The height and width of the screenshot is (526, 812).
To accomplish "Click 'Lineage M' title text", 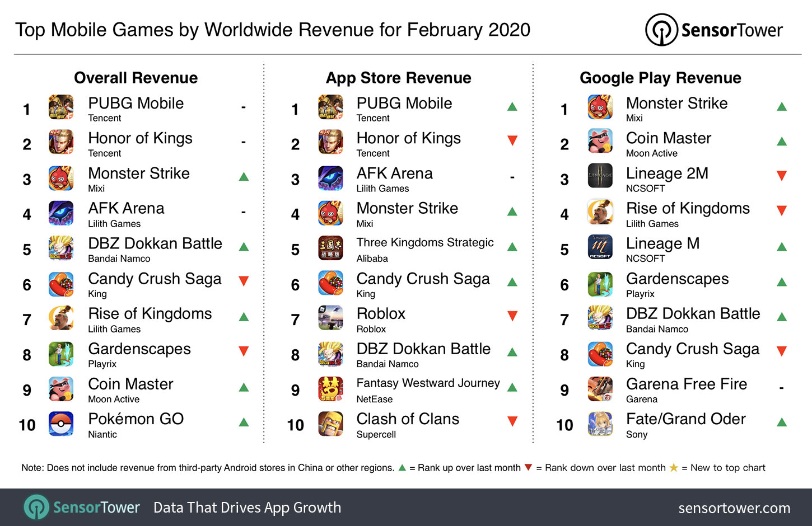I will [662, 244].
